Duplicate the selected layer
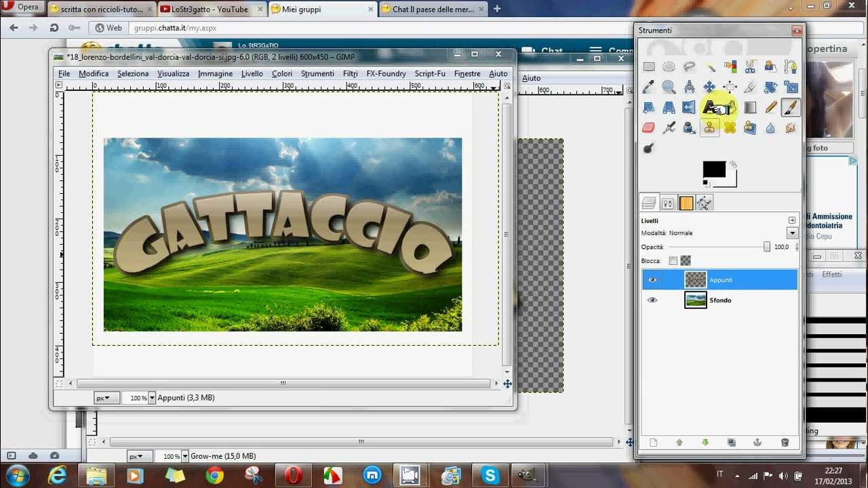The height and width of the screenshot is (488, 868). pos(732,443)
